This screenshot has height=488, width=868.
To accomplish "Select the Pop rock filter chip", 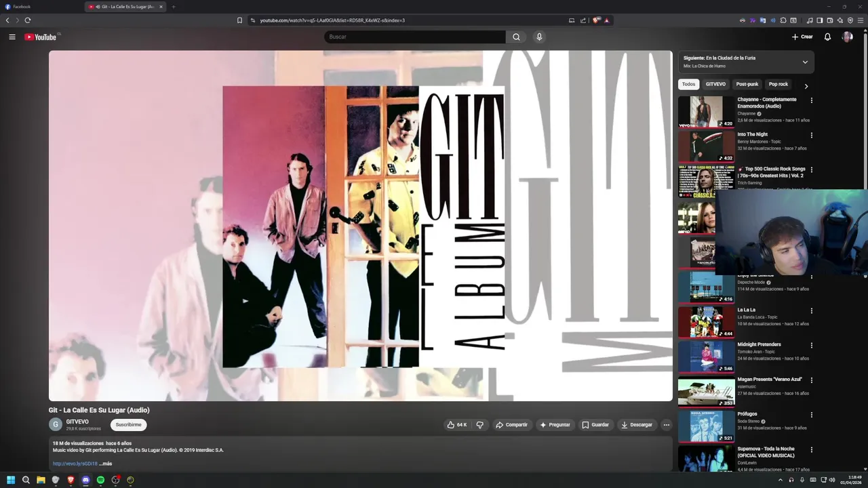I will [778, 84].
